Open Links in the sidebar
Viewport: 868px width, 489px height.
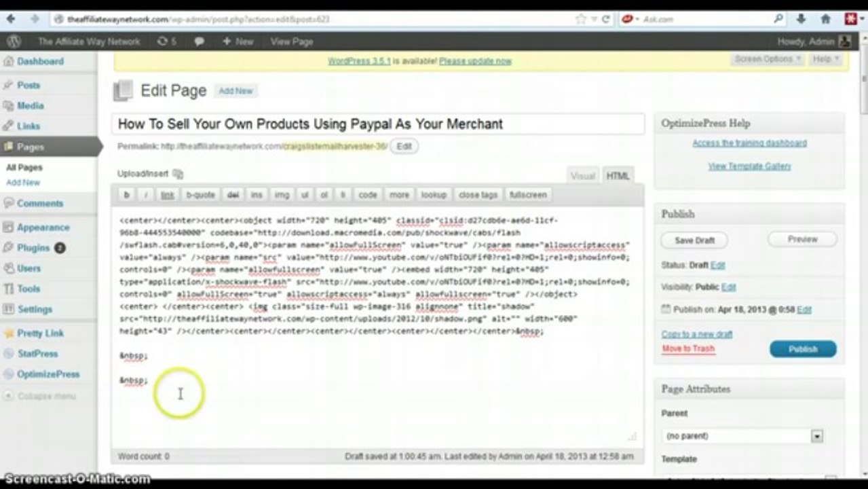click(x=29, y=126)
